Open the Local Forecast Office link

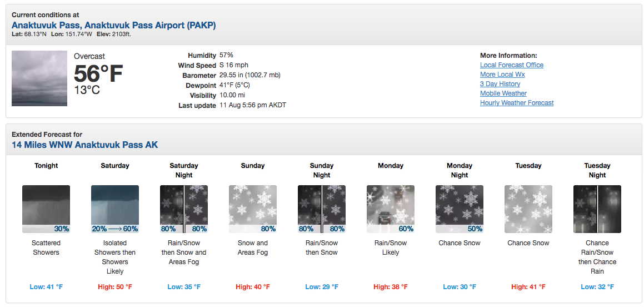click(x=511, y=65)
